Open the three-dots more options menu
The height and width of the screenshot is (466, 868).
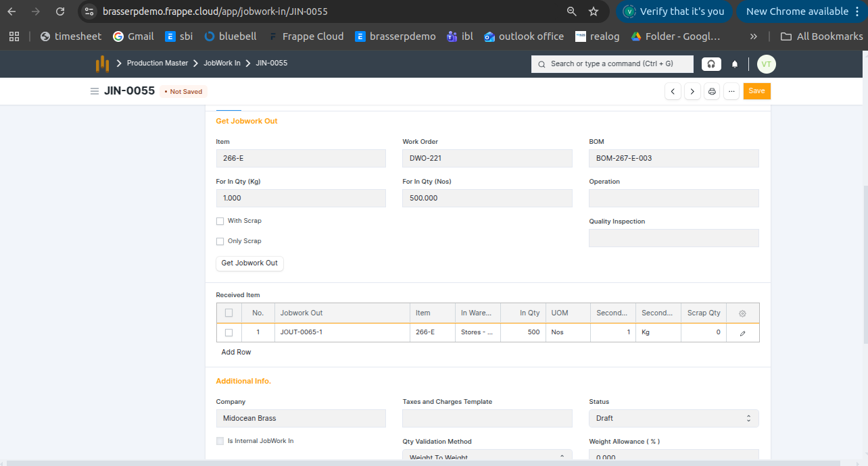click(x=731, y=91)
